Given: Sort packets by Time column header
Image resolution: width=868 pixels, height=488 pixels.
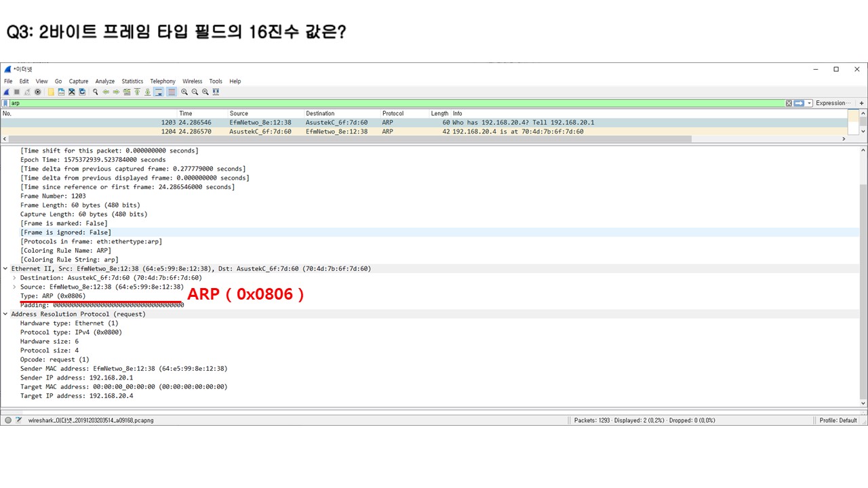Looking at the screenshot, I should tap(202, 113).
